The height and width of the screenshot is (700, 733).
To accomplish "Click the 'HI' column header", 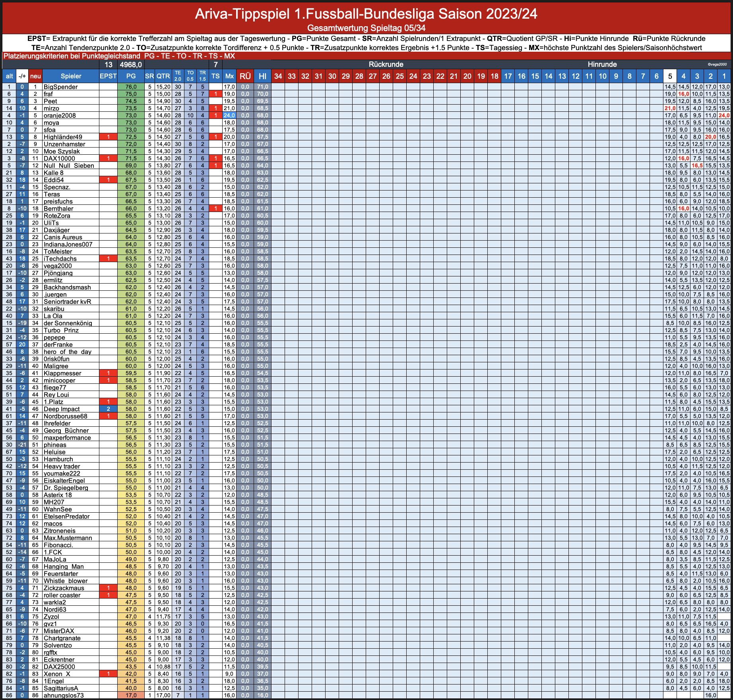I will point(262,76).
